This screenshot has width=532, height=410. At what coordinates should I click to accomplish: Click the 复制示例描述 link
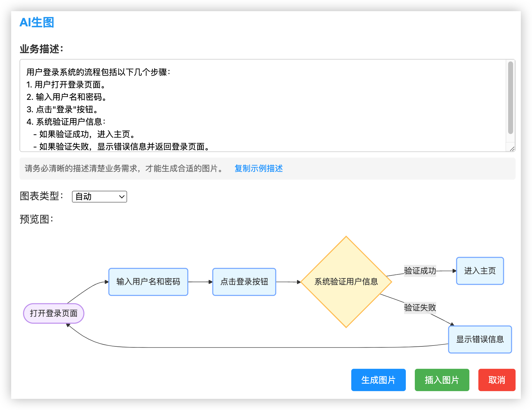pos(259,168)
